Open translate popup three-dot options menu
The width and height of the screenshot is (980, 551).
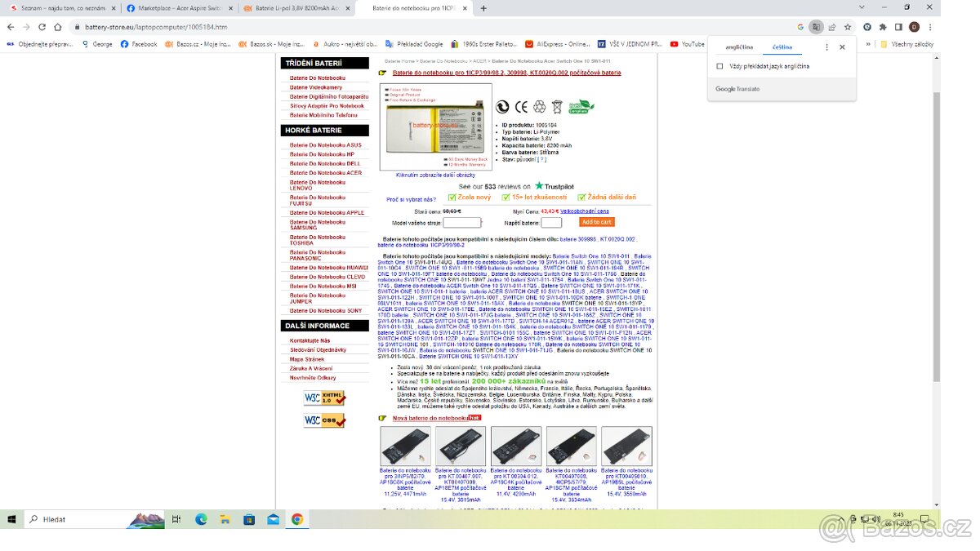point(826,47)
